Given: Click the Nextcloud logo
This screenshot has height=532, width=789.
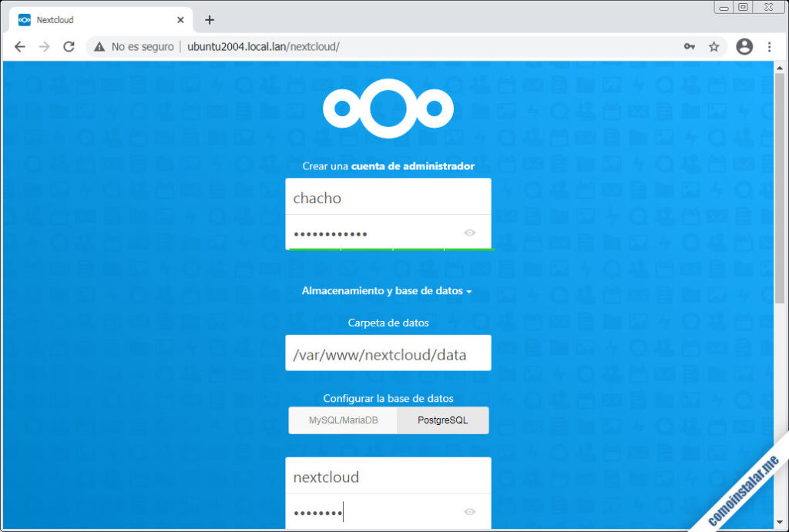Looking at the screenshot, I should pos(388,109).
